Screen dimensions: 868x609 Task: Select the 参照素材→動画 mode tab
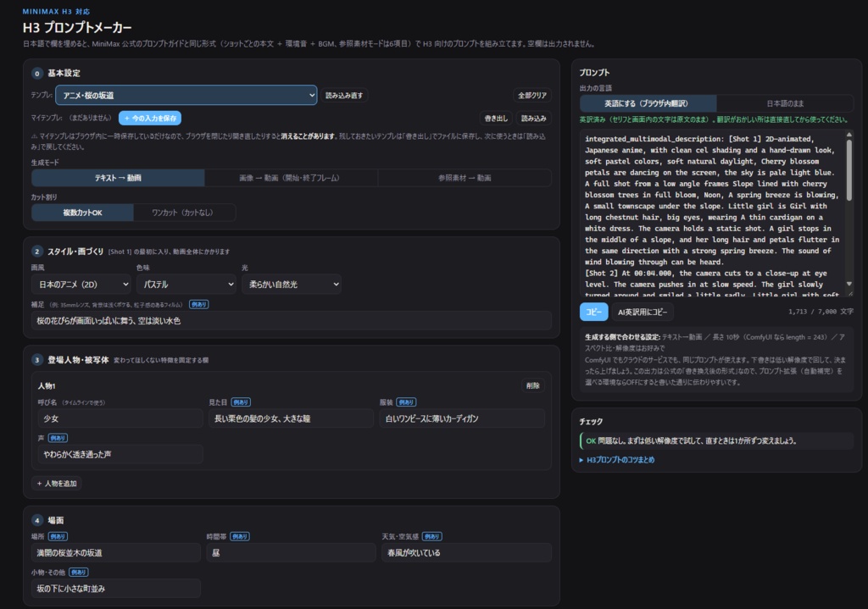click(x=465, y=178)
